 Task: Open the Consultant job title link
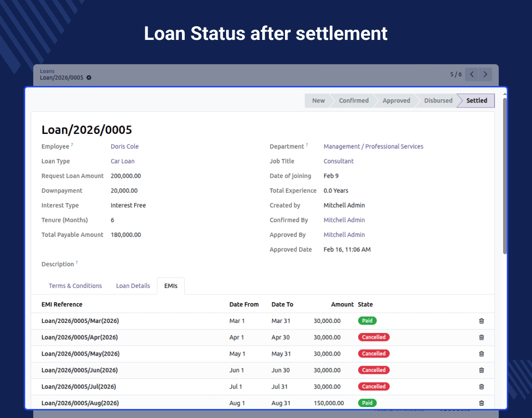[x=338, y=161]
